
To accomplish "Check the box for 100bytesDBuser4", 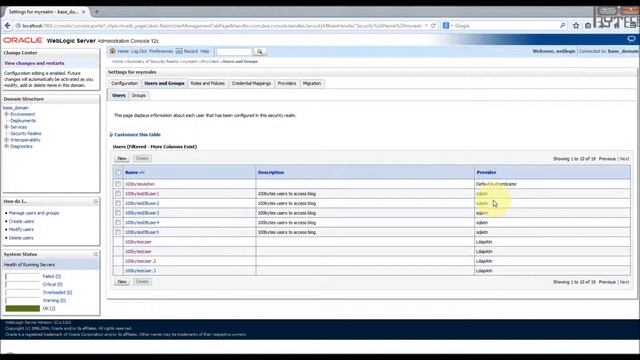I will click(x=118, y=222).
